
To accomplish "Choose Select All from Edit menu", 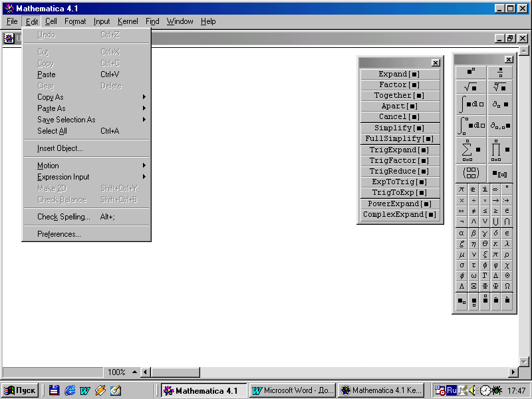I will tap(86, 131).
